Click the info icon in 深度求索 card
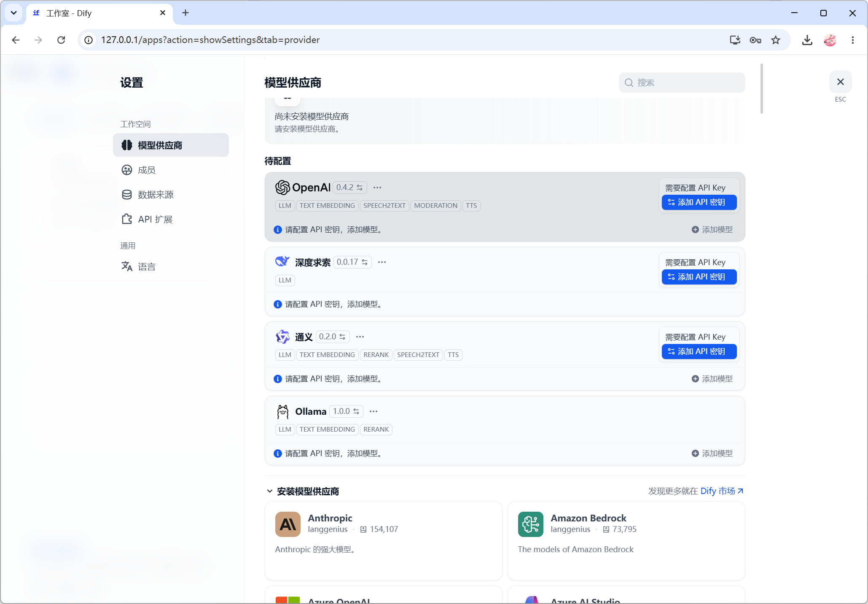 point(278,304)
